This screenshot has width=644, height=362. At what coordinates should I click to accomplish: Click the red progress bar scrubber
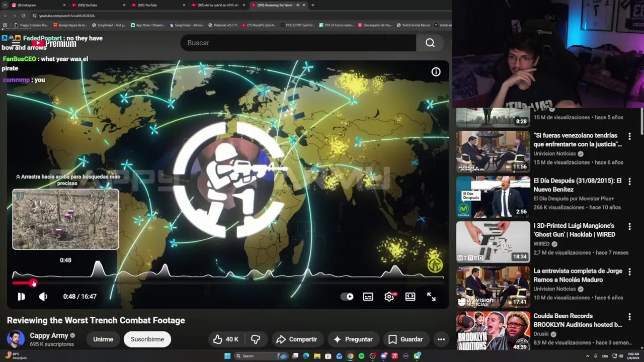pyautogui.click(x=33, y=283)
